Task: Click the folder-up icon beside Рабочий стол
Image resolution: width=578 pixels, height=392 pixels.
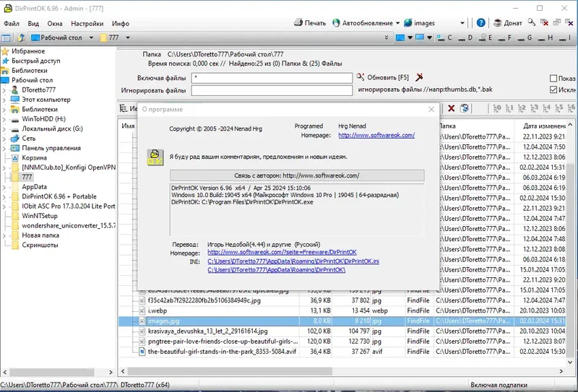Action: pyautogui.click(x=21, y=38)
